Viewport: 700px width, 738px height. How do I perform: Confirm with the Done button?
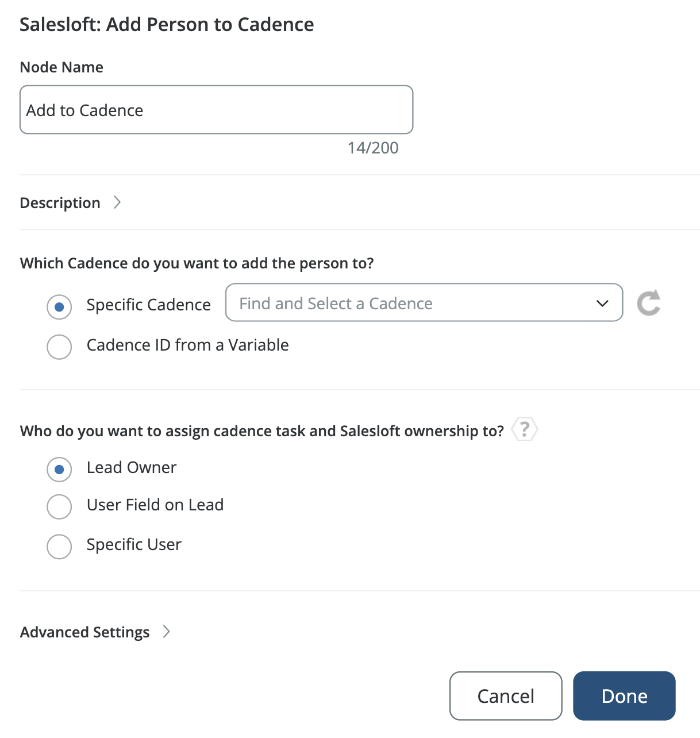[x=624, y=696]
